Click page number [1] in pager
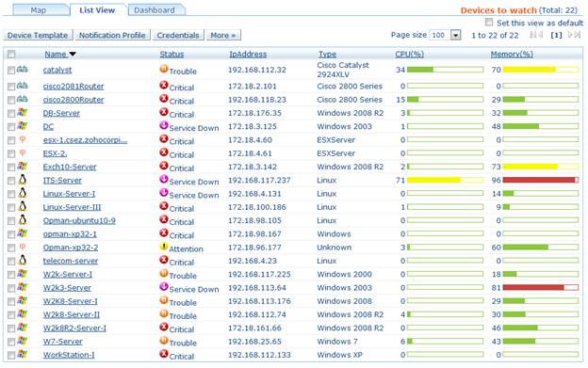The height and width of the screenshot is (368, 588). 556,35
